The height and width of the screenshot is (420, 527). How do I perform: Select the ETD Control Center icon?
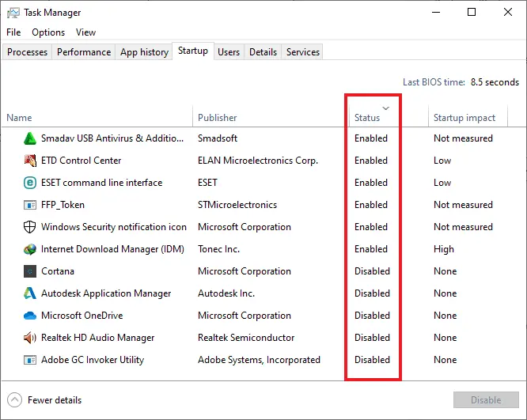point(30,161)
